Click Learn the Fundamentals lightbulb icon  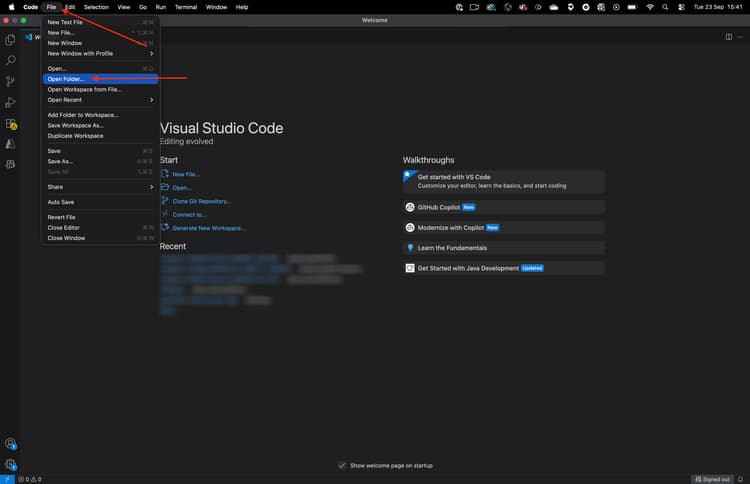point(410,248)
